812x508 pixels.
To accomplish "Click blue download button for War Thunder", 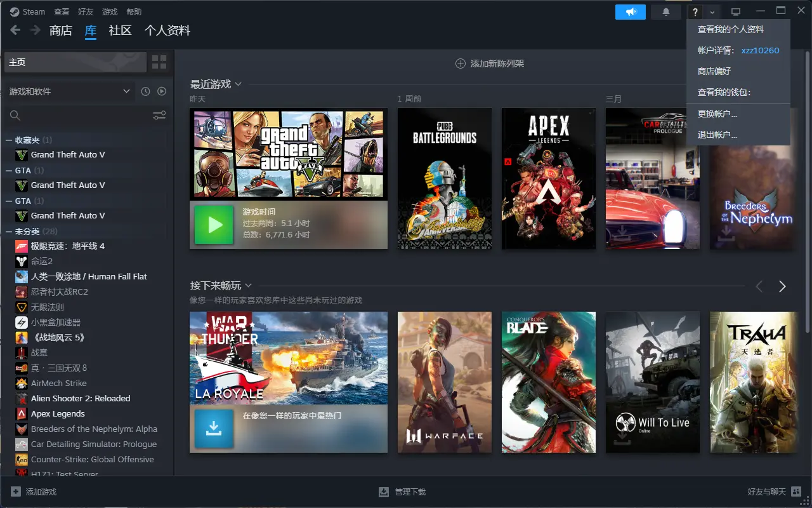I will pyautogui.click(x=214, y=429).
